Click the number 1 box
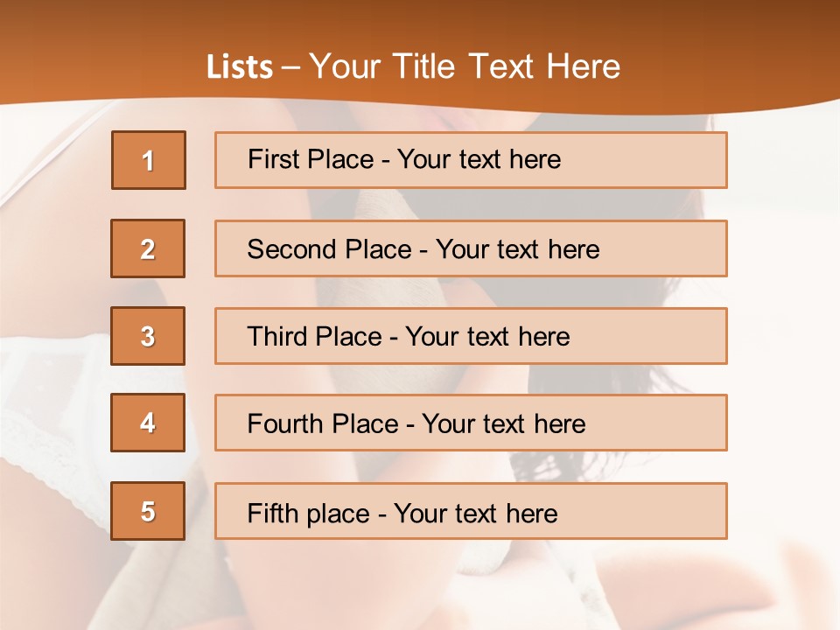This screenshot has height=630, width=840. [149, 160]
